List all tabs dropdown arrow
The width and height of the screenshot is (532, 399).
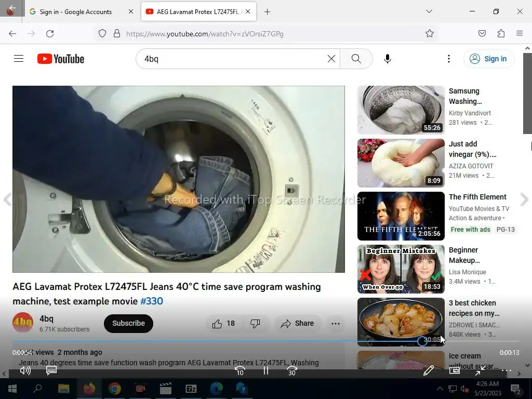429,11
